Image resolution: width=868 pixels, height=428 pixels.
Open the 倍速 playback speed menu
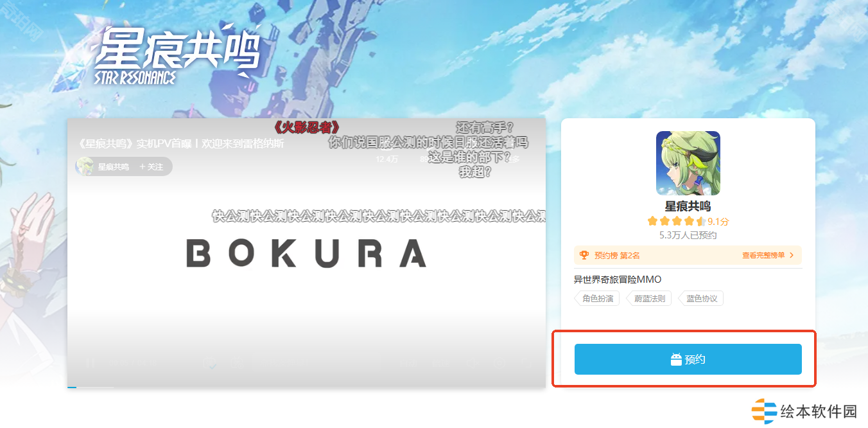[x=440, y=363]
